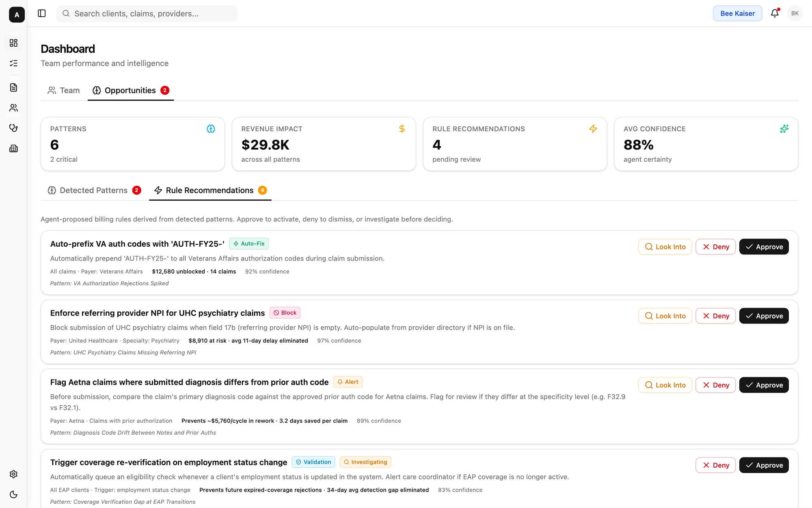This screenshot has height=508, width=812.
Task: Approve the UHC psychiatry NPI rule
Action: 764,316
